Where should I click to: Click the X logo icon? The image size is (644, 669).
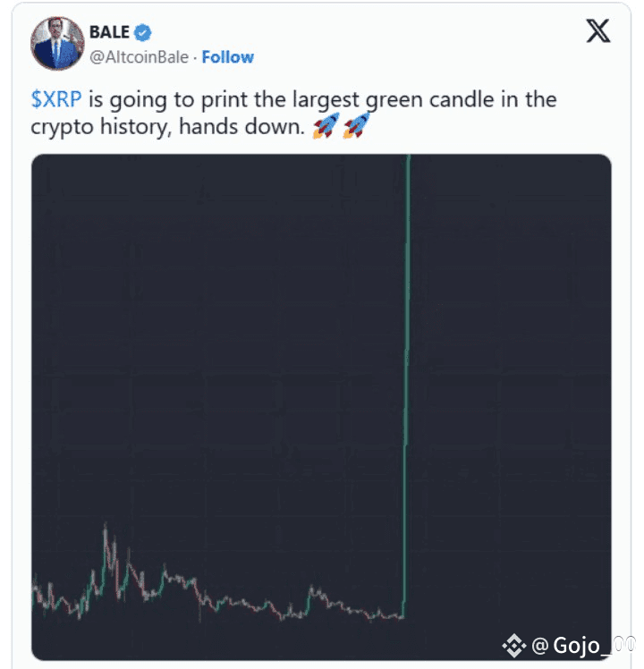coord(597,30)
